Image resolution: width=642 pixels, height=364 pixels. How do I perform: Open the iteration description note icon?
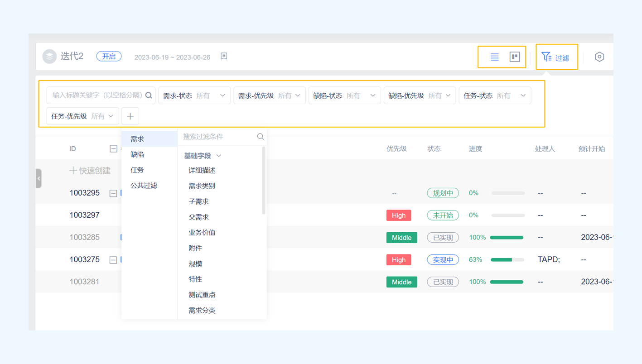click(x=224, y=56)
